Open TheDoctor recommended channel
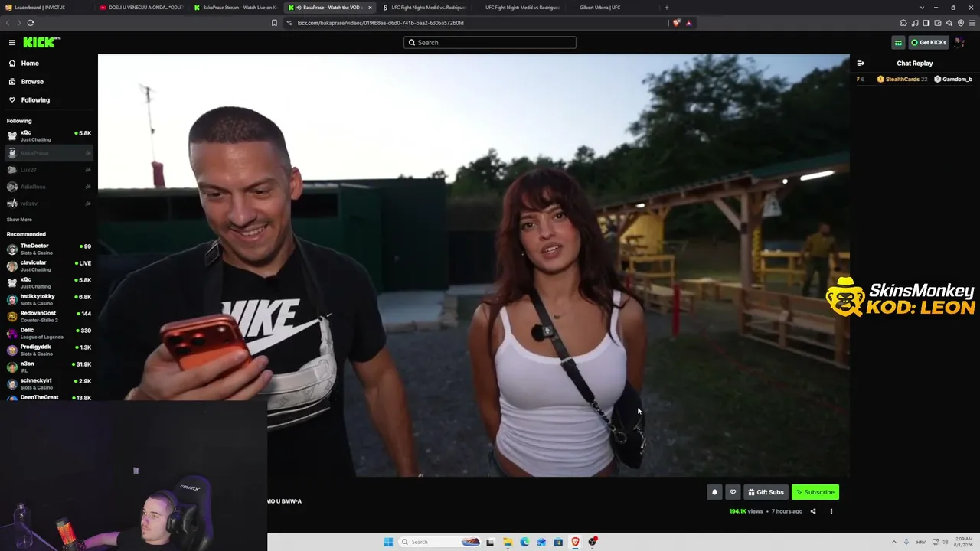The image size is (980, 551). point(47,249)
